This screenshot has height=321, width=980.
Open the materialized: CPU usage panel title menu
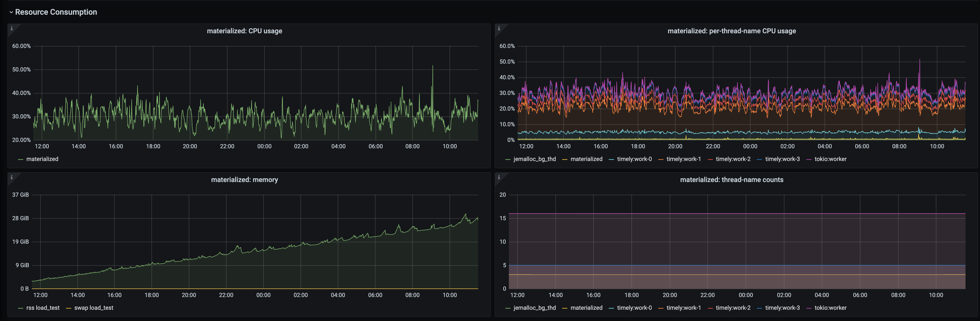click(244, 31)
